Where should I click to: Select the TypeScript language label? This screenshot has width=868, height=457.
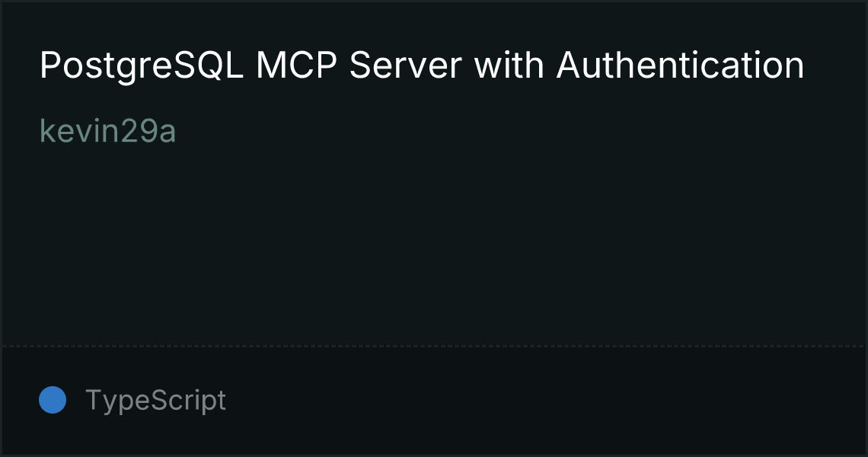point(155,400)
